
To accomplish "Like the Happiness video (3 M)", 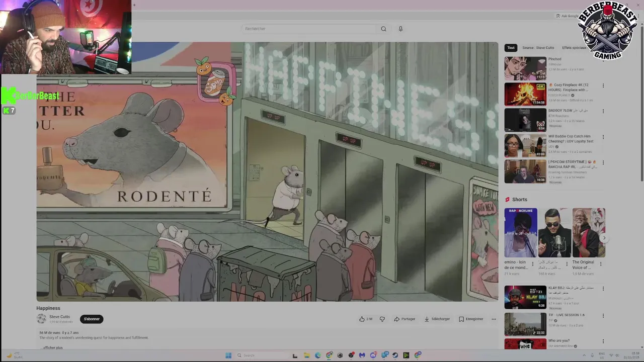I will [x=366, y=319].
